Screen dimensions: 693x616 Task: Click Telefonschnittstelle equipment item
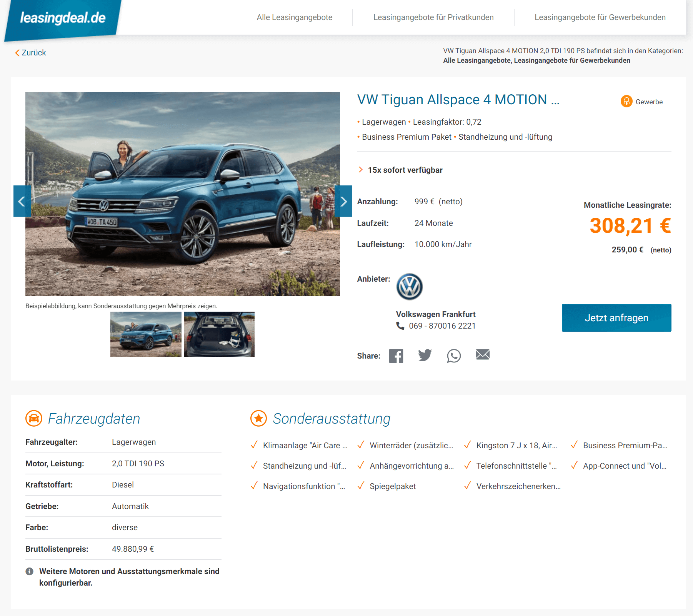point(516,466)
